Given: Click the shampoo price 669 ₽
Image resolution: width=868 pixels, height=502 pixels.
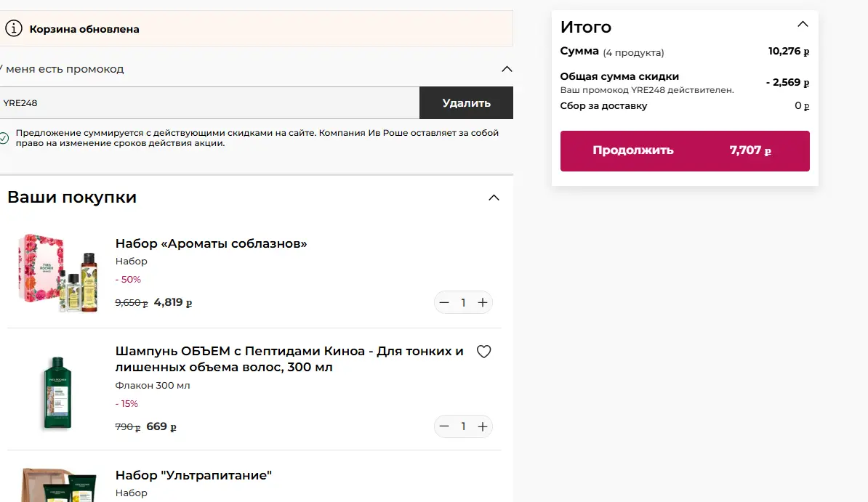Looking at the screenshot, I should pyautogui.click(x=161, y=426).
